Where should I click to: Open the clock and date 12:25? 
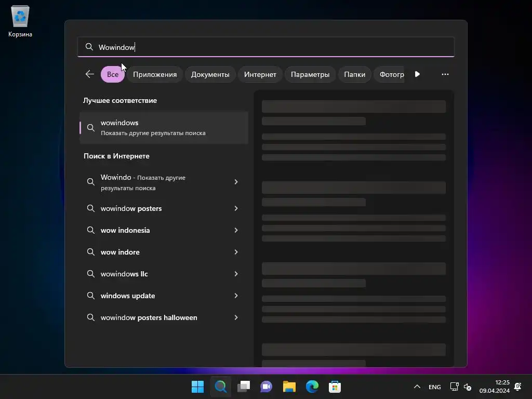point(495,387)
